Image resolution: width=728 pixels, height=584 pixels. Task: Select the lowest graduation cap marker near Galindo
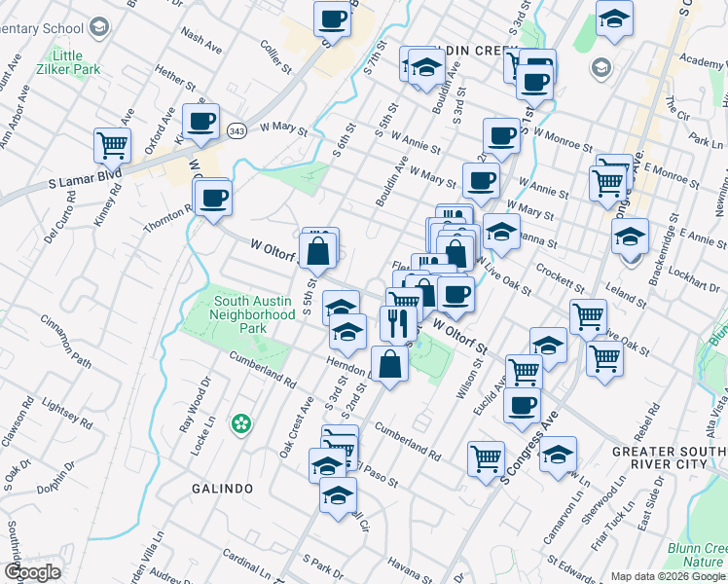point(339,497)
